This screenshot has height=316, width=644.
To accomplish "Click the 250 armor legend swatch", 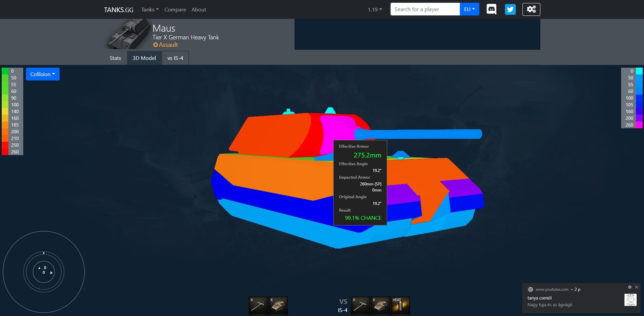I will [x=5, y=145].
